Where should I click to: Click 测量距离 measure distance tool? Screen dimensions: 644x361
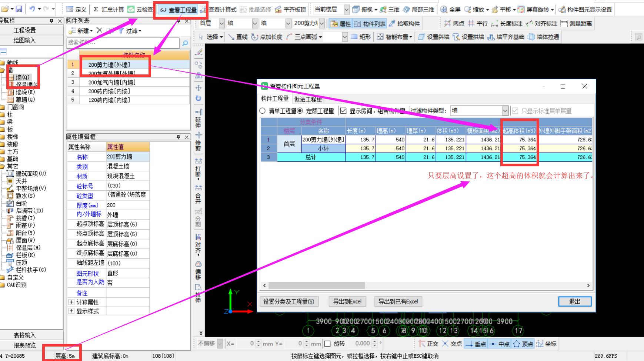[x=576, y=23]
